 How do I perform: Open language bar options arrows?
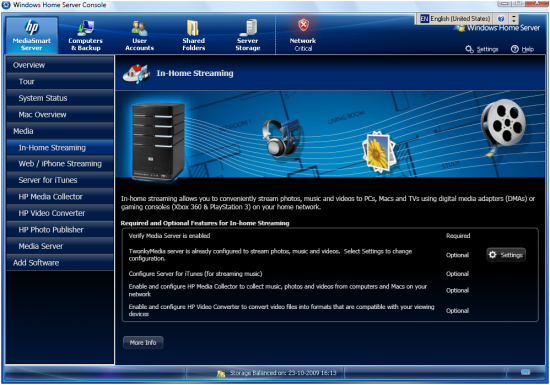tap(514, 19)
